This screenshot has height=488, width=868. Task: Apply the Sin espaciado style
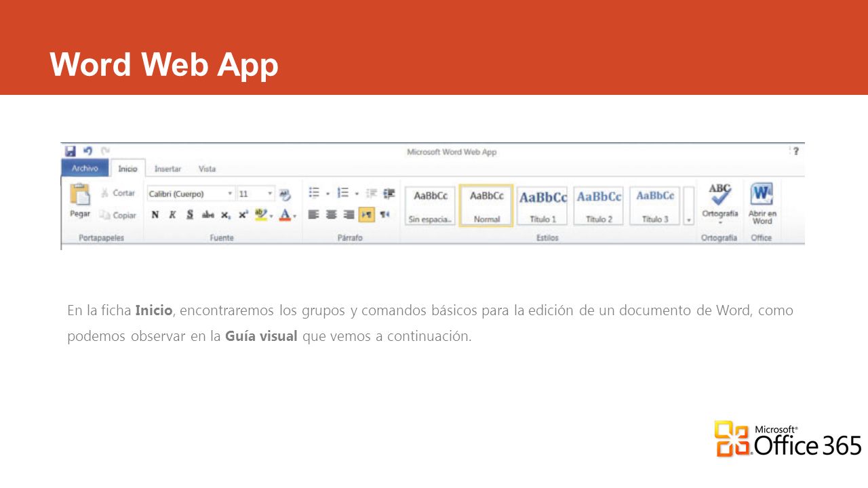(x=431, y=206)
